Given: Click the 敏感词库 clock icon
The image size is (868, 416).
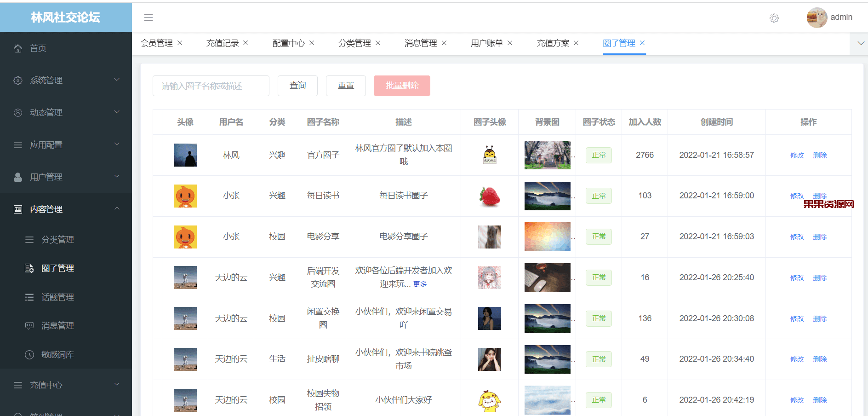Looking at the screenshot, I should pos(29,354).
